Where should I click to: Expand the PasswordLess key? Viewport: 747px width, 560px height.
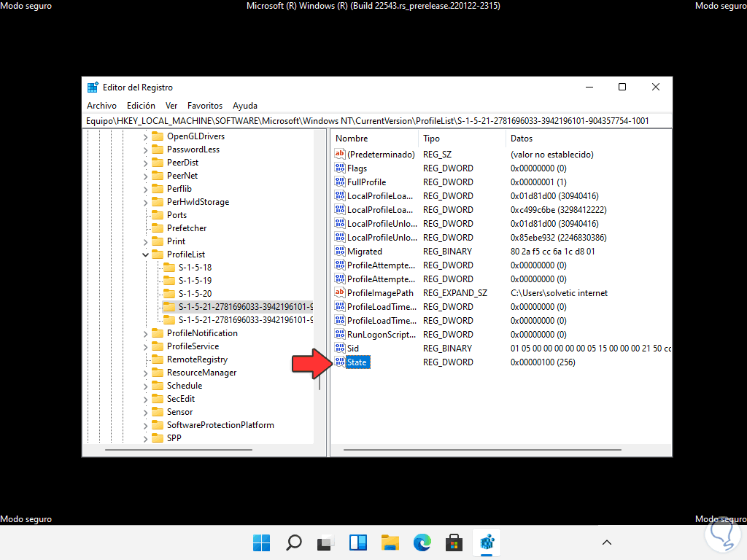(145, 149)
